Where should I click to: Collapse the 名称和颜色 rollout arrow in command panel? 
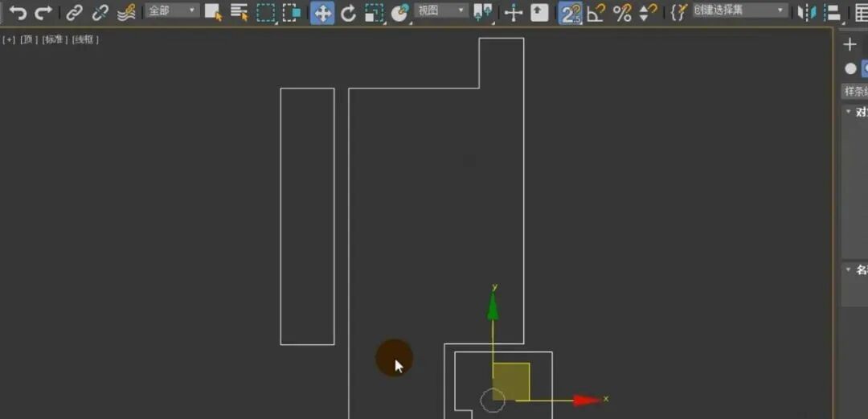(x=848, y=270)
